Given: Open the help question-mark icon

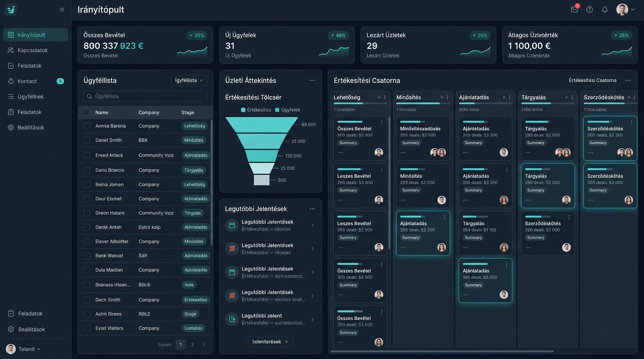Looking at the screenshot, I should (x=589, y=9).
